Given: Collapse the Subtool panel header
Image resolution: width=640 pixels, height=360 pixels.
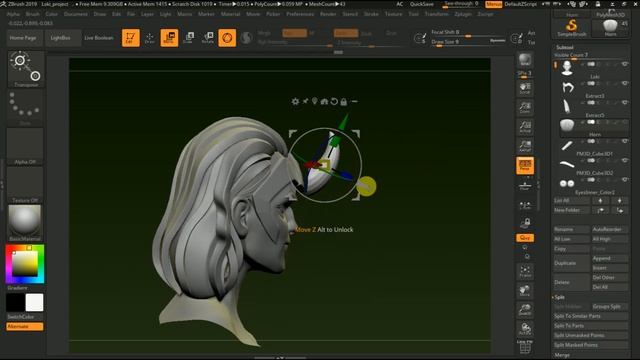Looking at the screenshot, I should pyautogui.click(x=564, y=47).
